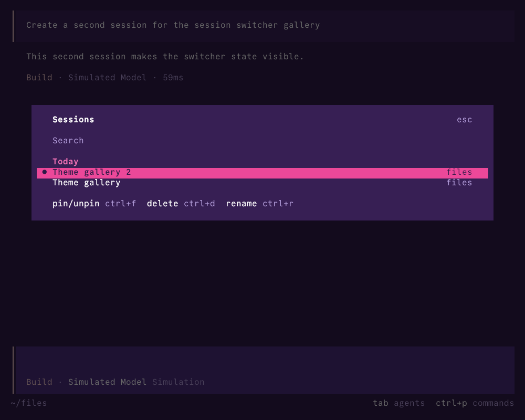525x420 pixels.
Task: Click the delete ctrl+d action
Action: pos(181,204)
